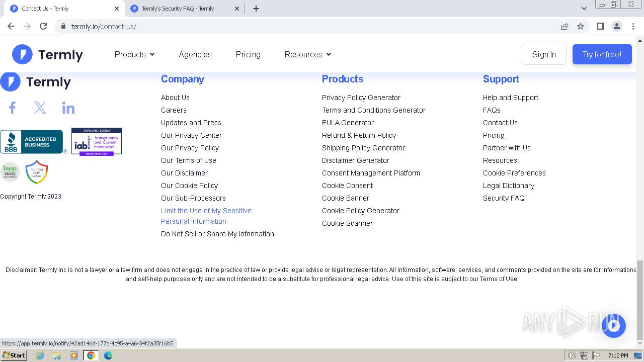Open the tab search dropdown chevron

(x=584, y=9)
